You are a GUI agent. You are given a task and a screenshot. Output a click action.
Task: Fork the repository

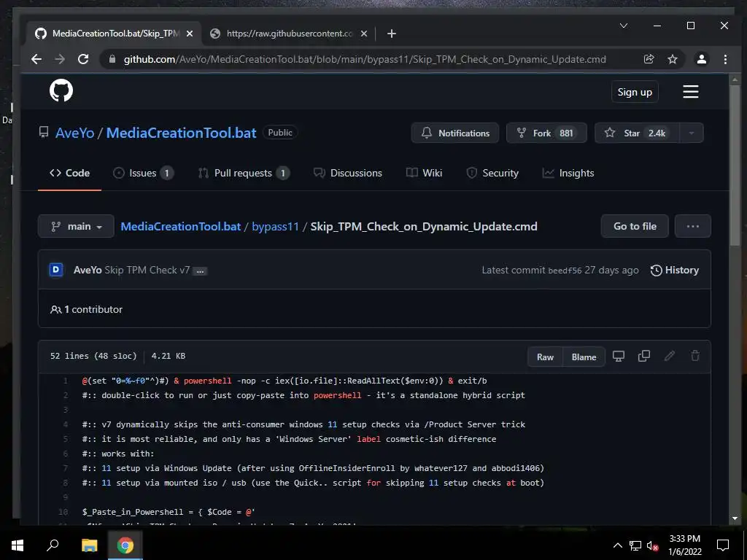[546, 133]
